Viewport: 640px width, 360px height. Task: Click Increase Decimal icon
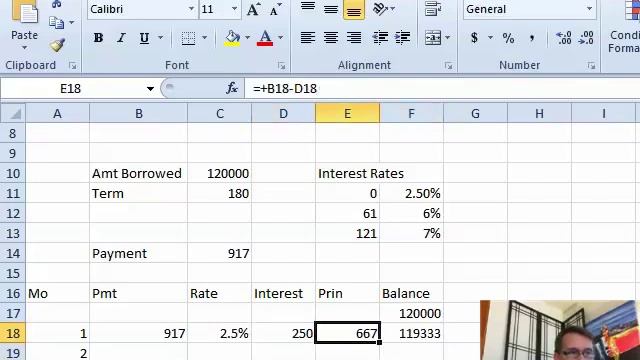pyautogui.click(x=564, y=38)
